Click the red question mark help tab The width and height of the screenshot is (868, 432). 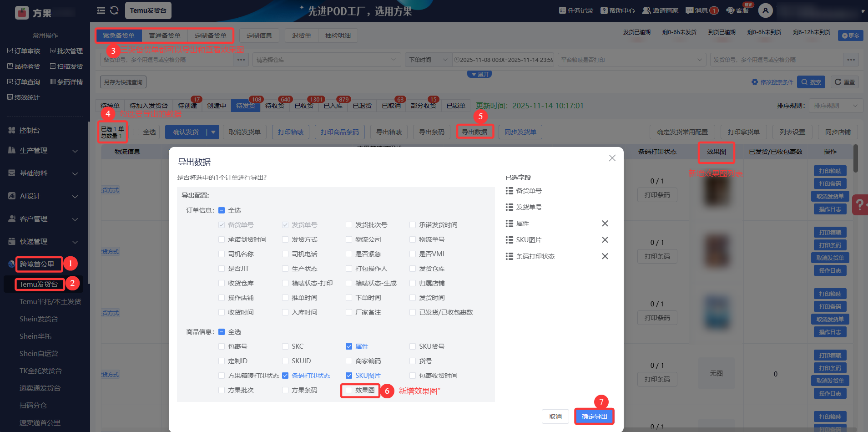[x=860, y=204]
